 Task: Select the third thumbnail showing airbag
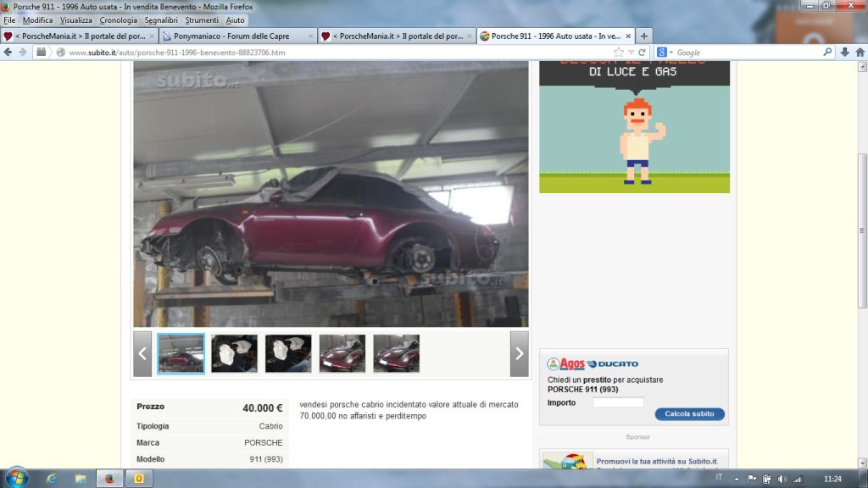tap(288, 353)
